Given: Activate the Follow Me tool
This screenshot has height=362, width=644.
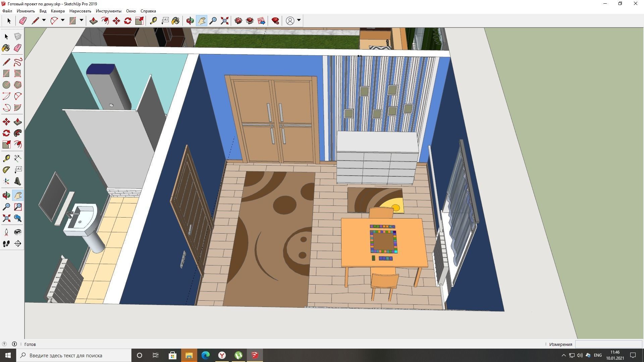Looking at the screenshot, I should click(x=18, y=133).
